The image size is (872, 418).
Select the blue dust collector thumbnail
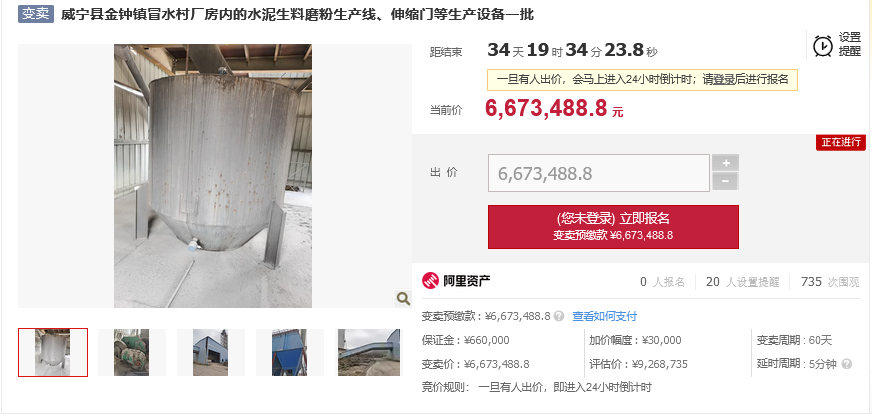point(290,352)
